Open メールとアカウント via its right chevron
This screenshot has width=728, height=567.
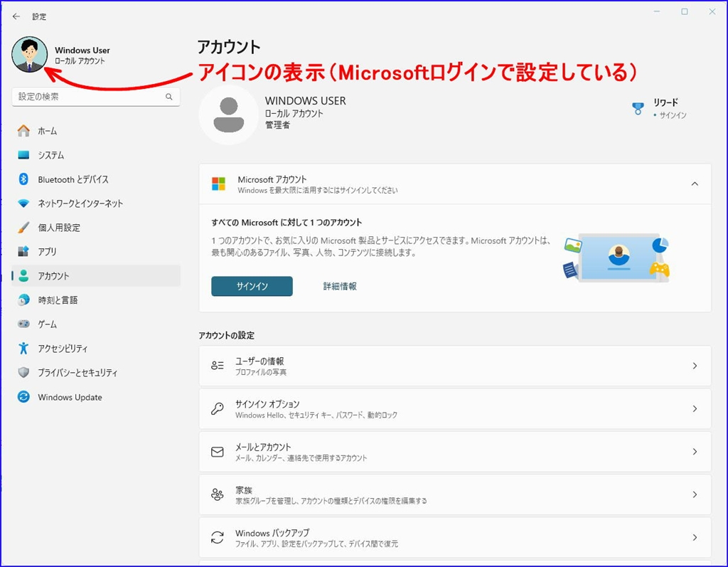tap(695, 451)
